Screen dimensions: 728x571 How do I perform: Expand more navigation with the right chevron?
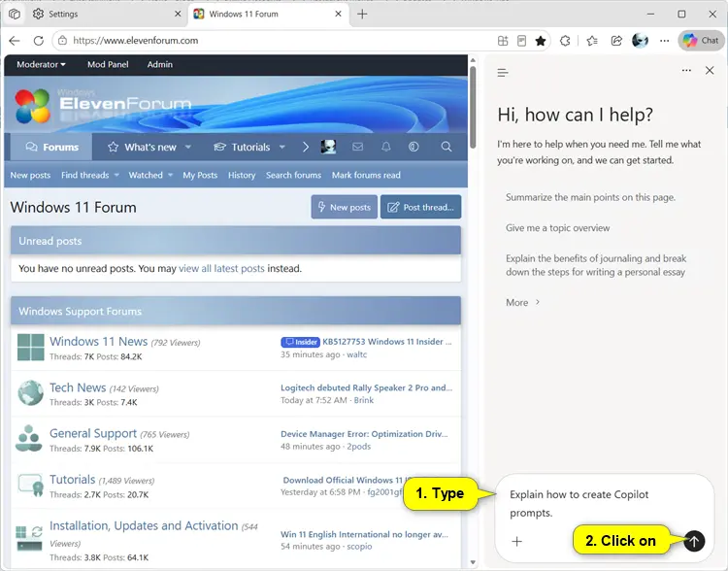click(x=306, y=147)
